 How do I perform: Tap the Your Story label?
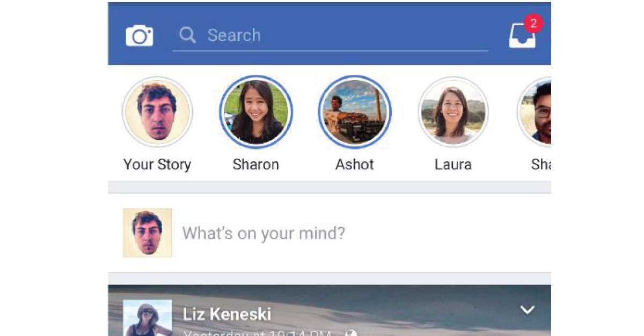pos(157,165)
